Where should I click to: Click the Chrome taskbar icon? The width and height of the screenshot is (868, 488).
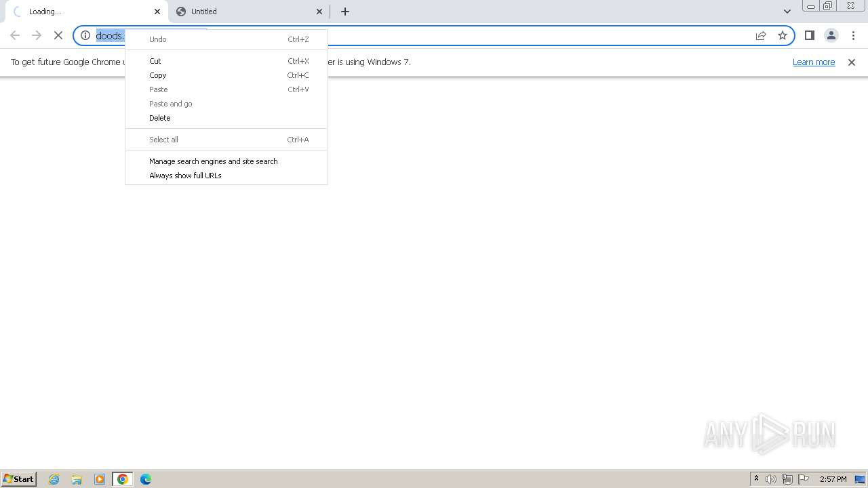(123, 479)
